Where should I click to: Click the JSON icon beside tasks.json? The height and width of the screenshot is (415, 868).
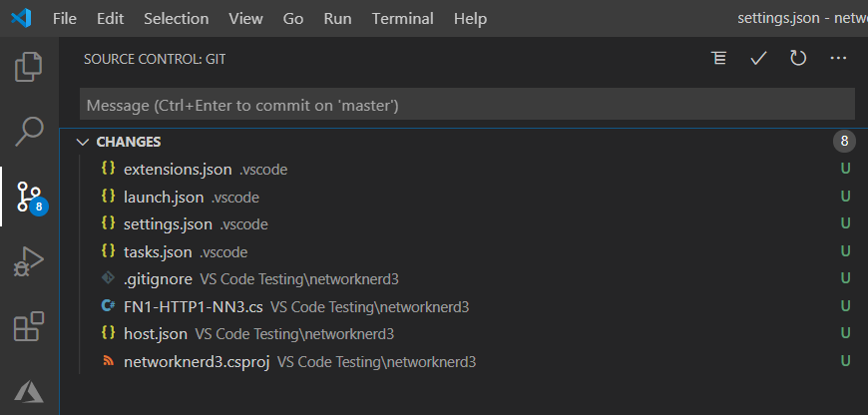pyautogui.click(x=109, y=250)
